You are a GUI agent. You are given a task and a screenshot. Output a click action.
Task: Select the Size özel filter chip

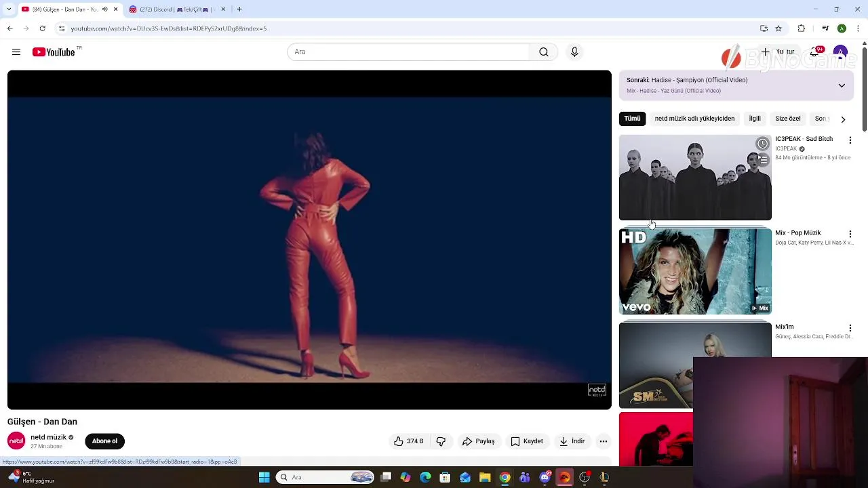pyautogui.click(x=788, y=119)
